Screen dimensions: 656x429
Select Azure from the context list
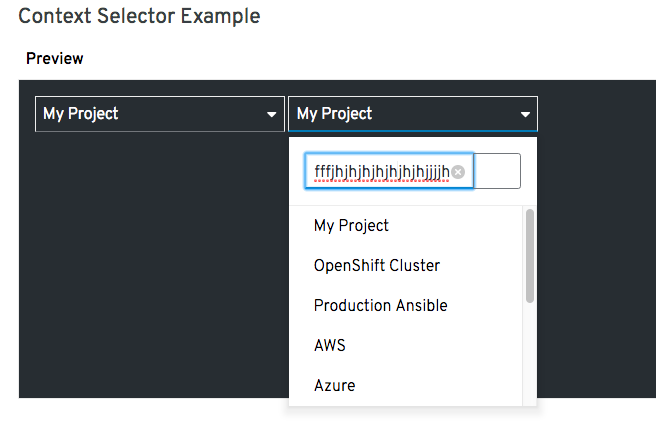tap(334, 386)
